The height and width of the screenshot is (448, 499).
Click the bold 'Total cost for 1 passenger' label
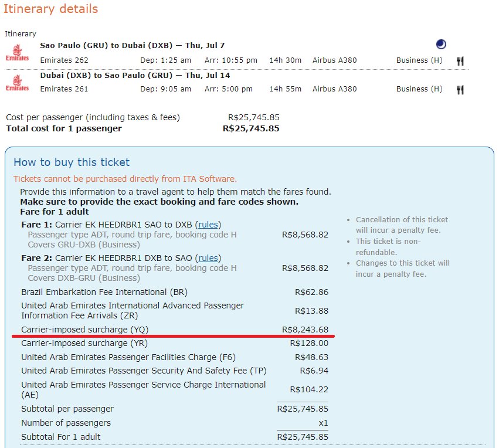coord(64,128)
